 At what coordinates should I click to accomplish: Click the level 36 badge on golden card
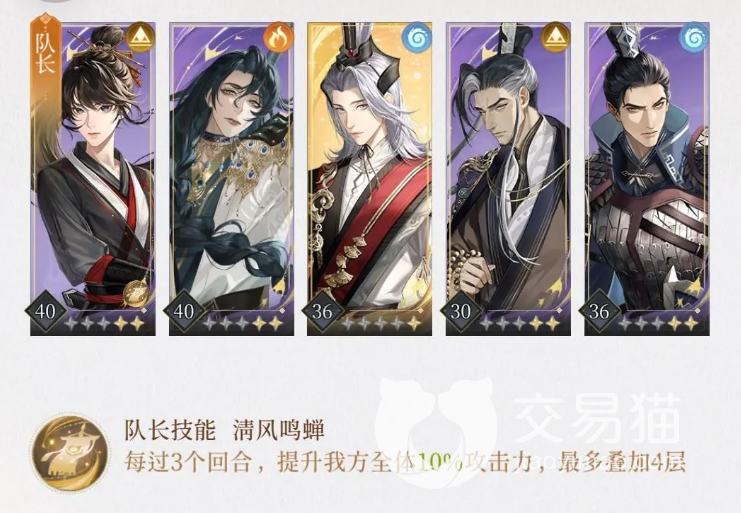[322, 312]
